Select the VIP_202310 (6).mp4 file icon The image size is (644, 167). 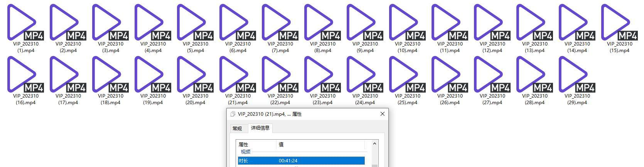238,22
